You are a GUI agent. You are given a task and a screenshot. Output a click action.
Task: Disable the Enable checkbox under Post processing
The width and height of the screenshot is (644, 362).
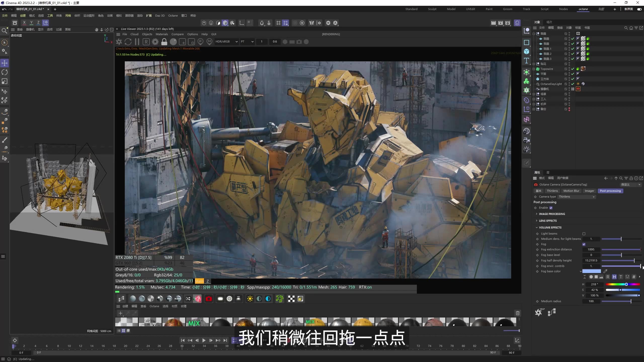point(551,208)
